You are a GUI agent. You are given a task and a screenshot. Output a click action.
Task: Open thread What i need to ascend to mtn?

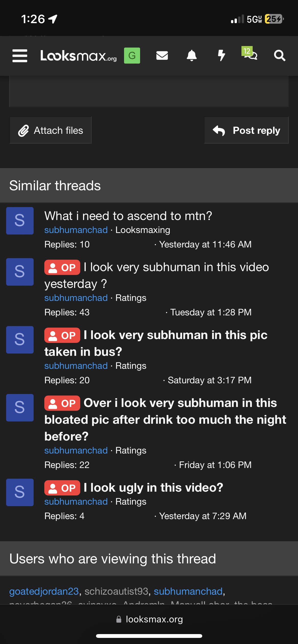tap(128, 216)
